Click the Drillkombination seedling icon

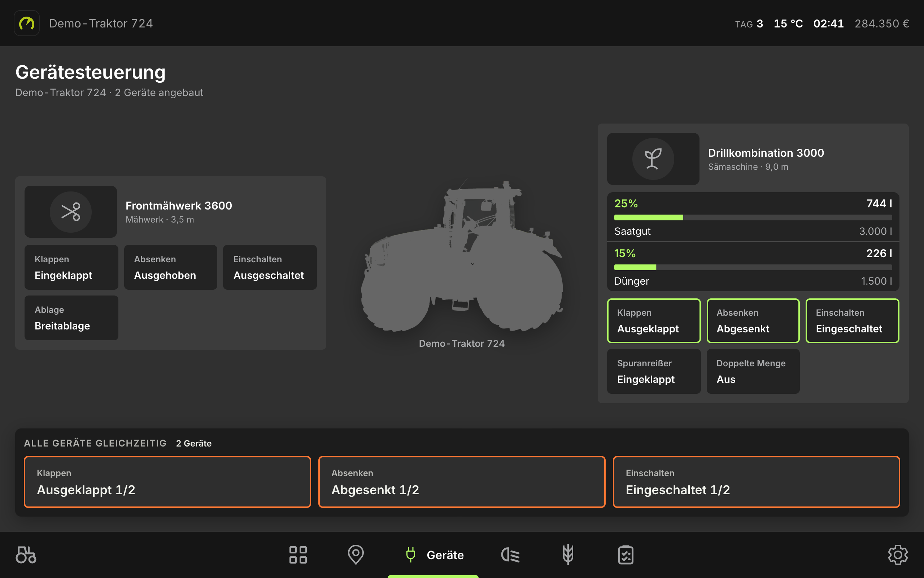(653, 159)
